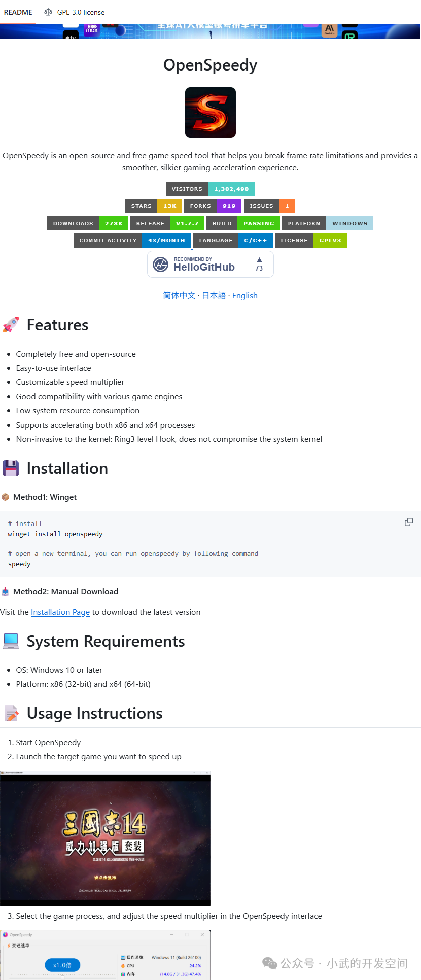Screen dimensions: 421x980
Task: Open the Visitors counter badge
Action: point(210,189)
